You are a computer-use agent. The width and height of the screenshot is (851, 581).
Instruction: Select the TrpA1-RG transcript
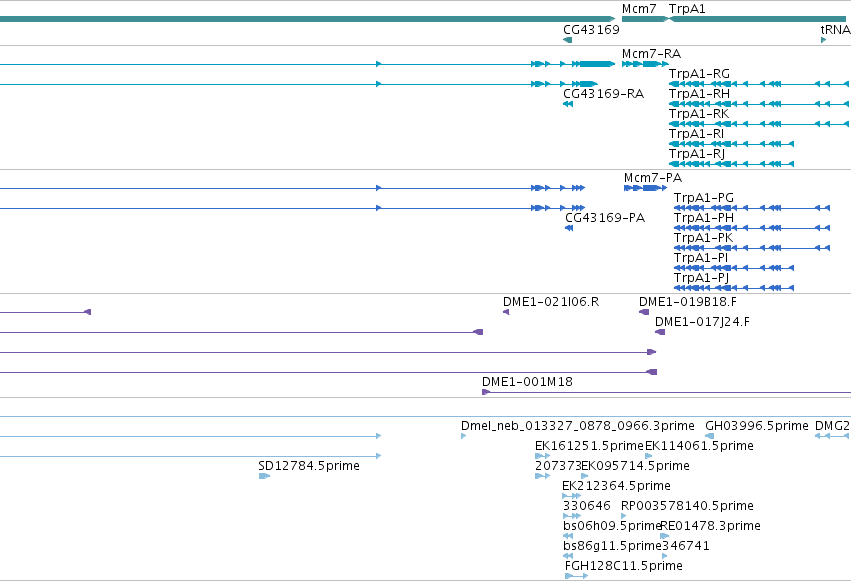coord(759,84)
